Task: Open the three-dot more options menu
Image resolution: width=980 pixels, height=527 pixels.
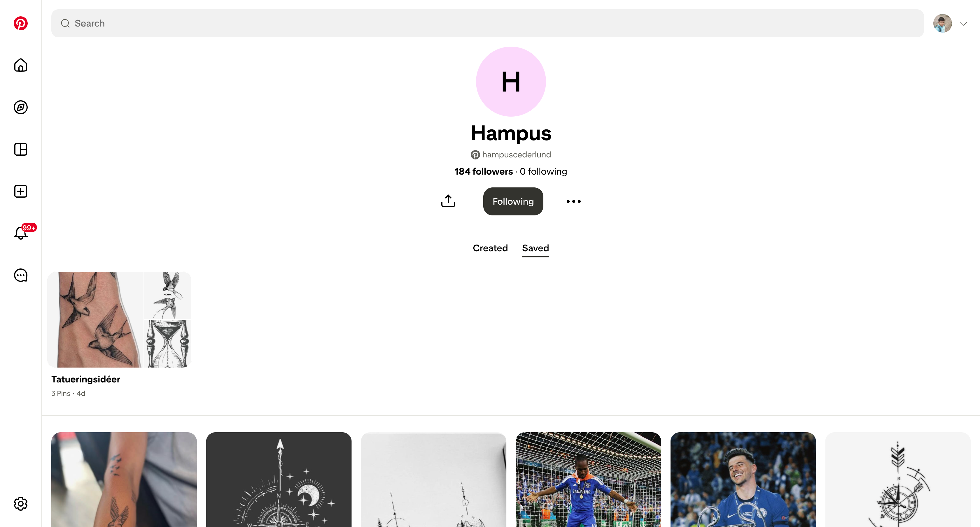Action: click(x=573, y=201)
